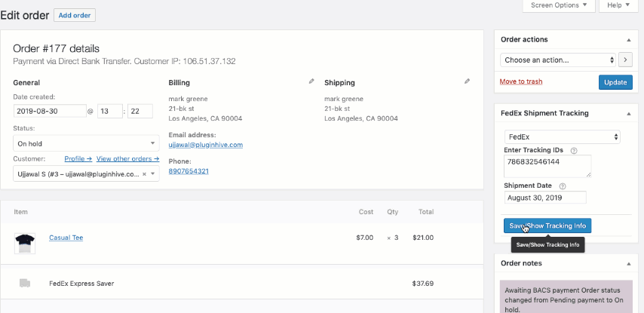The height and width of the screenshot is (313, 644).
Task: Click the FedEx Express Saver truck icon
Action: (25, 283)
